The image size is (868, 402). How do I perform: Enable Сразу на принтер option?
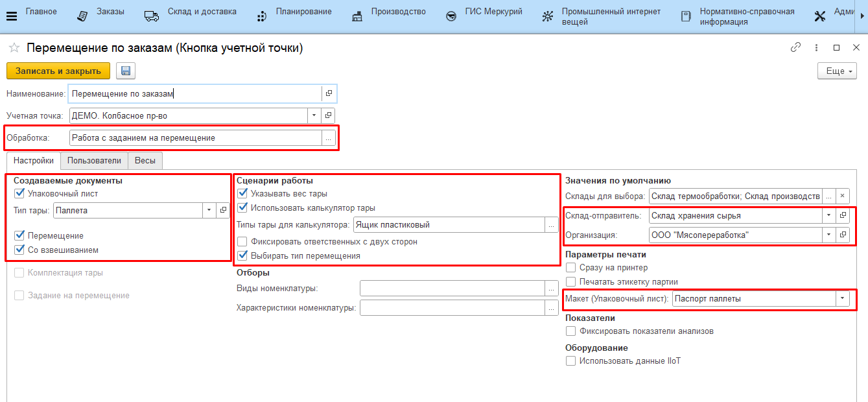(570, 267)
